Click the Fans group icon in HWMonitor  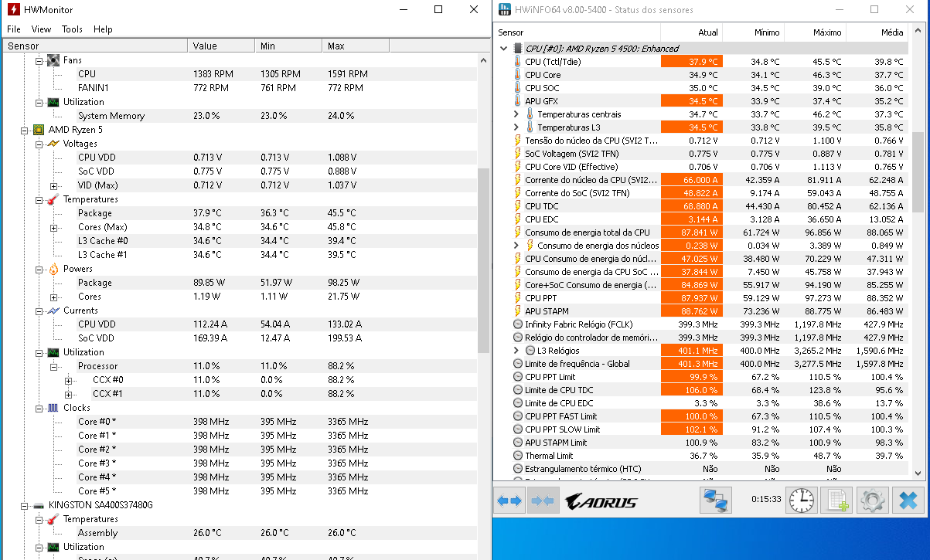tap(53, 60)
